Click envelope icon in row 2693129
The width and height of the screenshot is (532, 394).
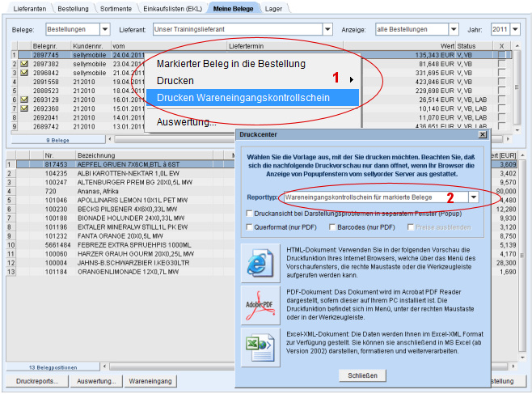[x=24, y=100]
